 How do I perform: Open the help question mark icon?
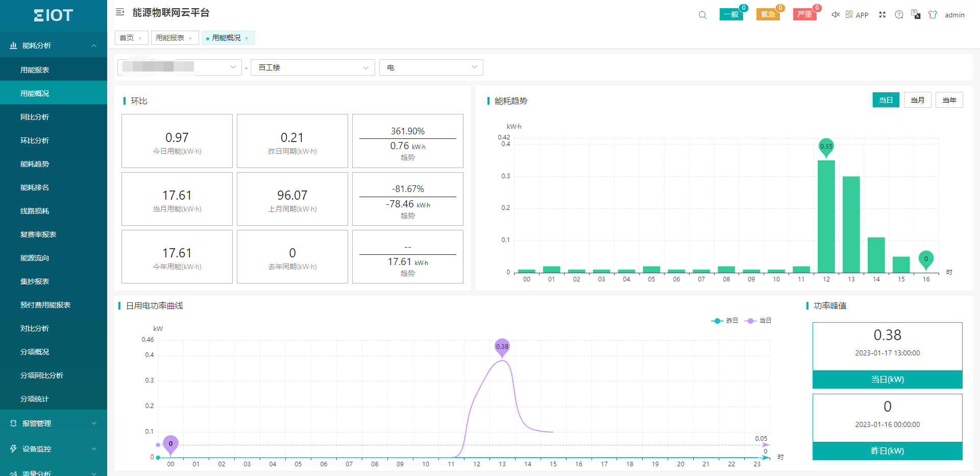click(899, 14)
